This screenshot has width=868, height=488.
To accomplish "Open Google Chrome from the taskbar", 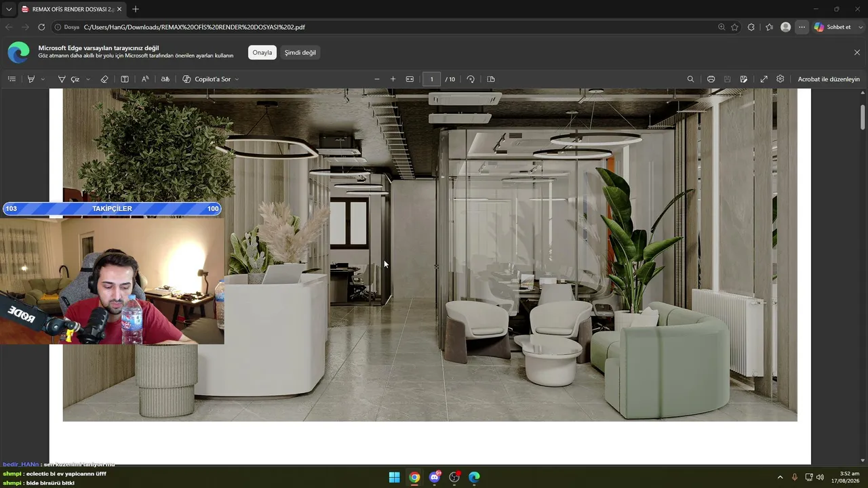I will click(414, 477).
